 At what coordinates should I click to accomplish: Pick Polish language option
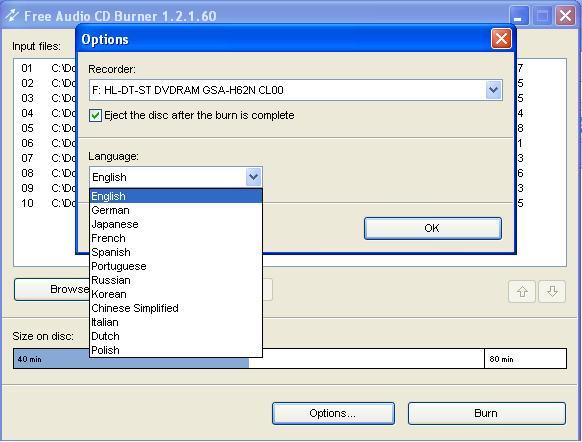point(176,350)
